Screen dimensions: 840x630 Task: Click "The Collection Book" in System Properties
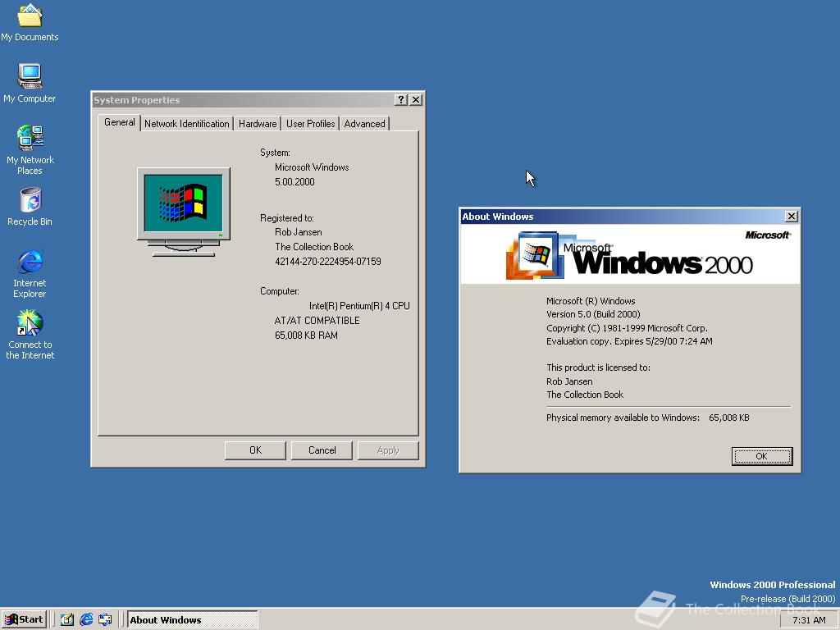click(x=314, y=247)
